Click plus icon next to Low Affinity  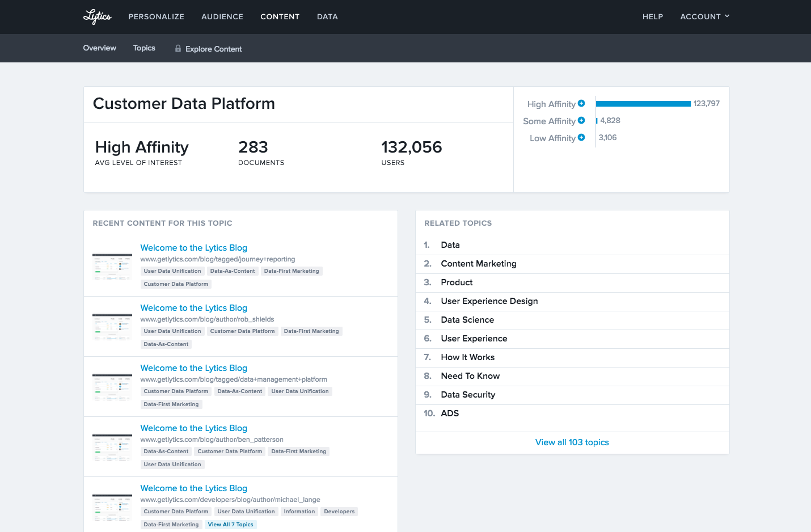[581, 137]
